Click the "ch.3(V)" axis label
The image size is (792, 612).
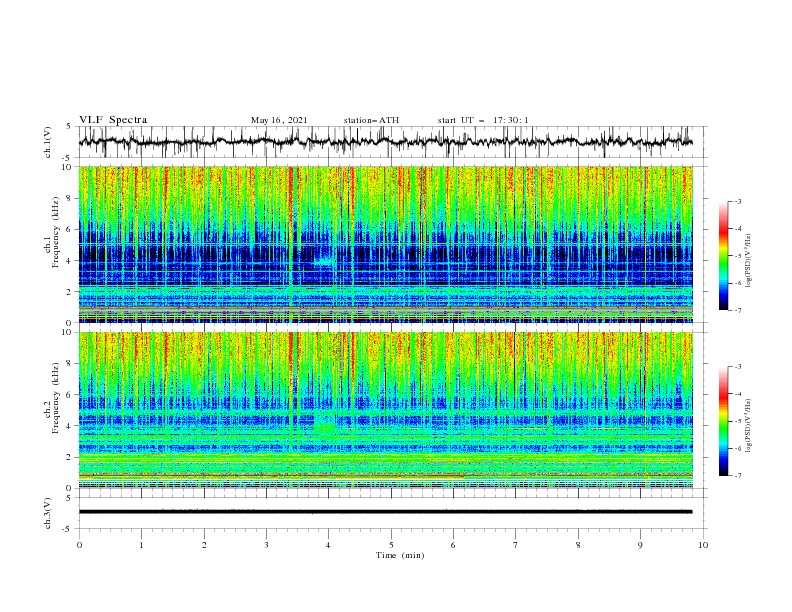[47, 513]
